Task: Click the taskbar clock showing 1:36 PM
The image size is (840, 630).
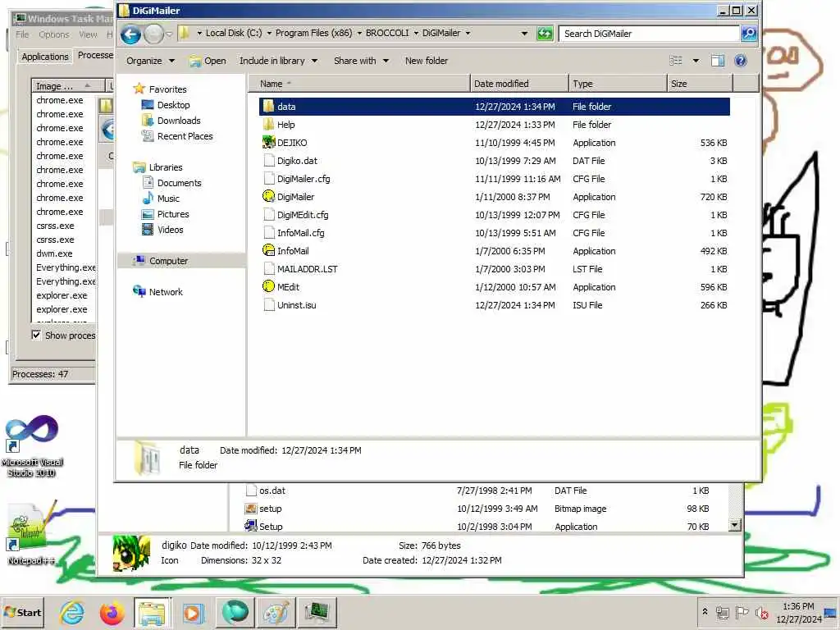Action: tap(797, 606)
